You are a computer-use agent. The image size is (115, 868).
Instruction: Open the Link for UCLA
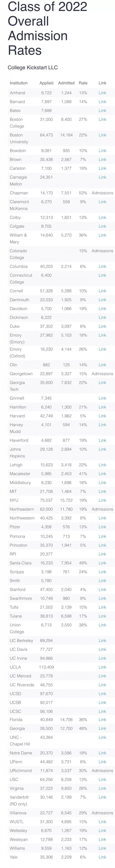(x=102, y=667)
